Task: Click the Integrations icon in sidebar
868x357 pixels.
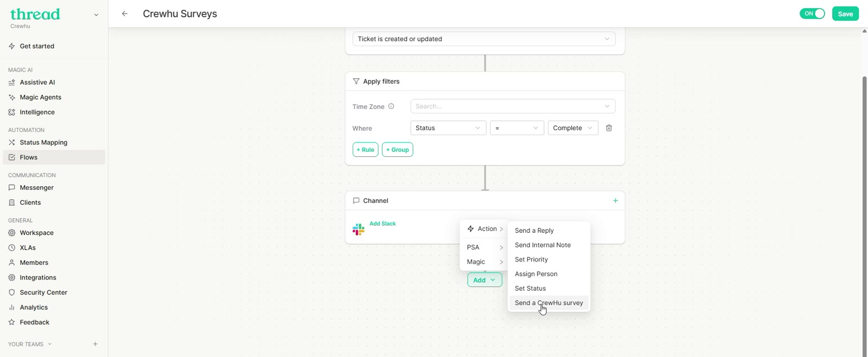Action: [12, 278]
